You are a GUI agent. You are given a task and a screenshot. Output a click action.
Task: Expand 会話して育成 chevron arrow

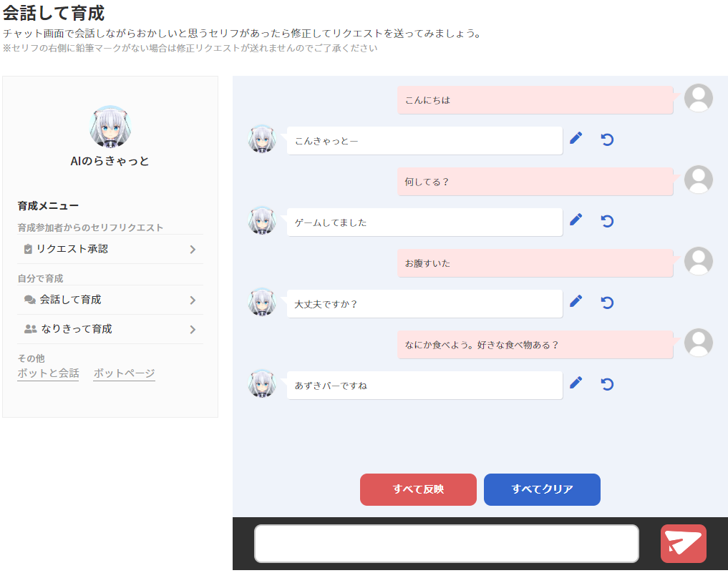pos(193,300)
